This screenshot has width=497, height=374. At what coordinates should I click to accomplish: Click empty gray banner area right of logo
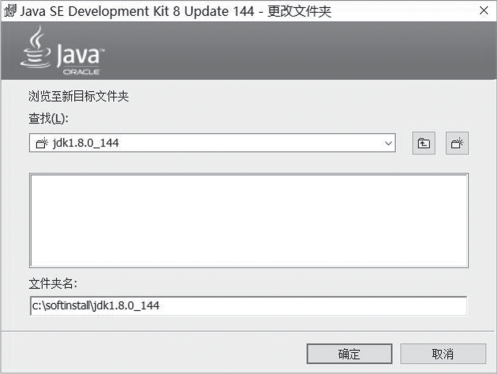tap(300, 51)
